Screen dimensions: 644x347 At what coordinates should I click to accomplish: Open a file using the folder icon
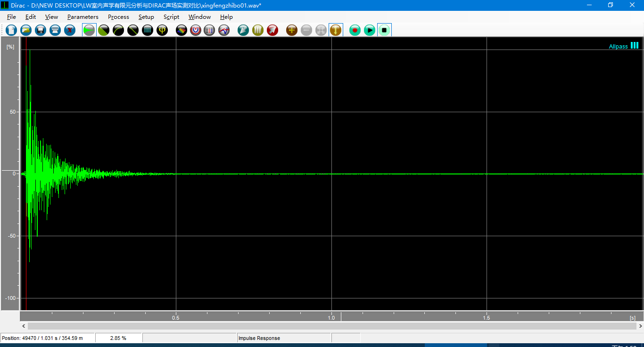point(26,30)
